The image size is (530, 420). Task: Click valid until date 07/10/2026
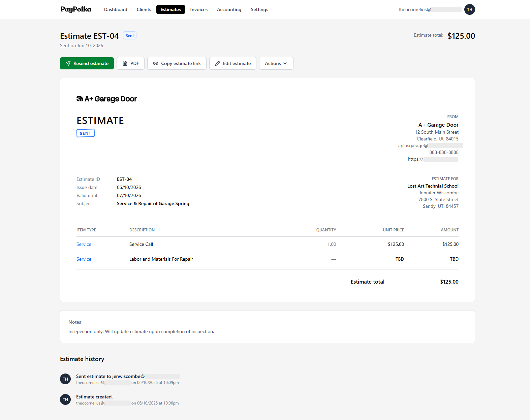[129, 195]
